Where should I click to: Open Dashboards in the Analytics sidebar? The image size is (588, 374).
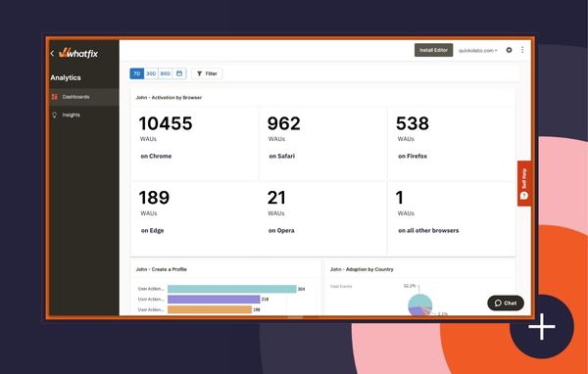pyautogui.click(x=84, y=97)
